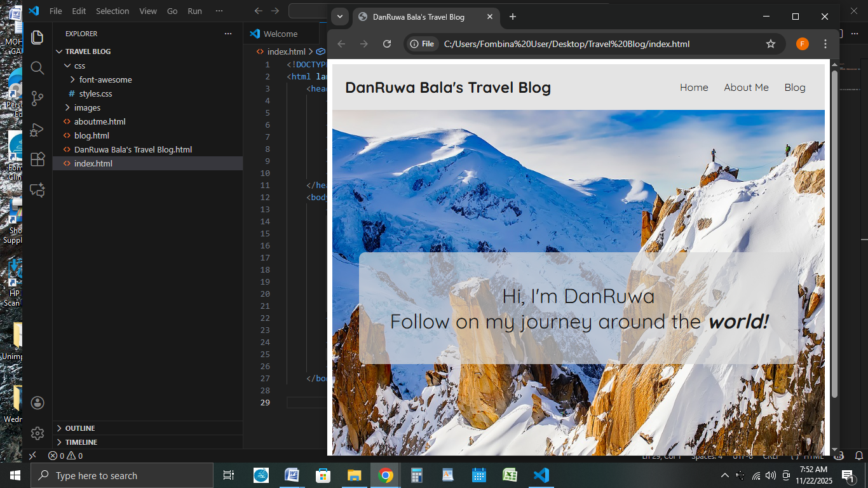Open errors and warnings count in status bar
868x488 pixels.
[65, 456]
